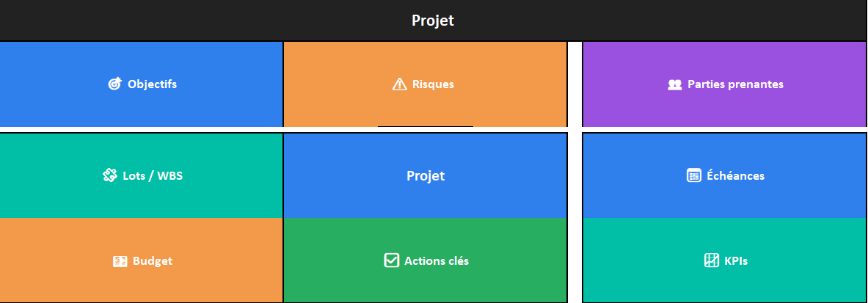Open the Risques text label
Viewport: 868px width, 303px height.
point(433,84)
